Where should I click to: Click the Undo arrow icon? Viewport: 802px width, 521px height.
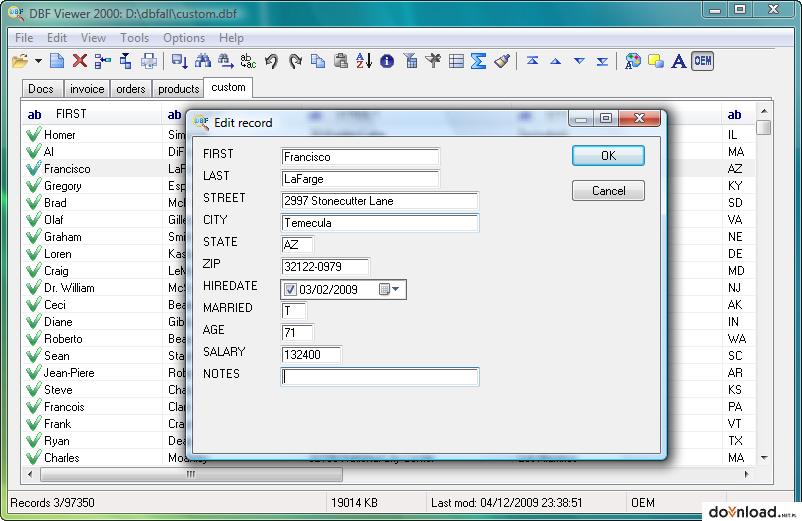[x=272, y=61]
